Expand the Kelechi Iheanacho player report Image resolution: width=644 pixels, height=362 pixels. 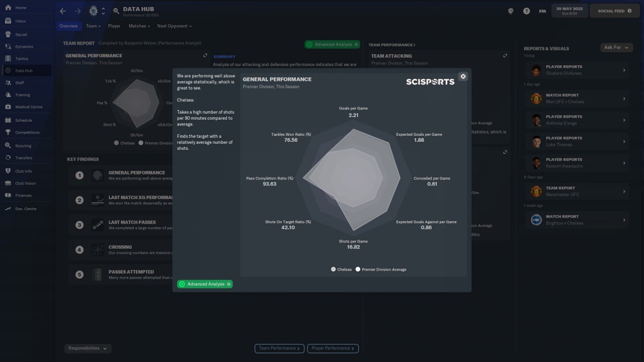tap(624, 163)
